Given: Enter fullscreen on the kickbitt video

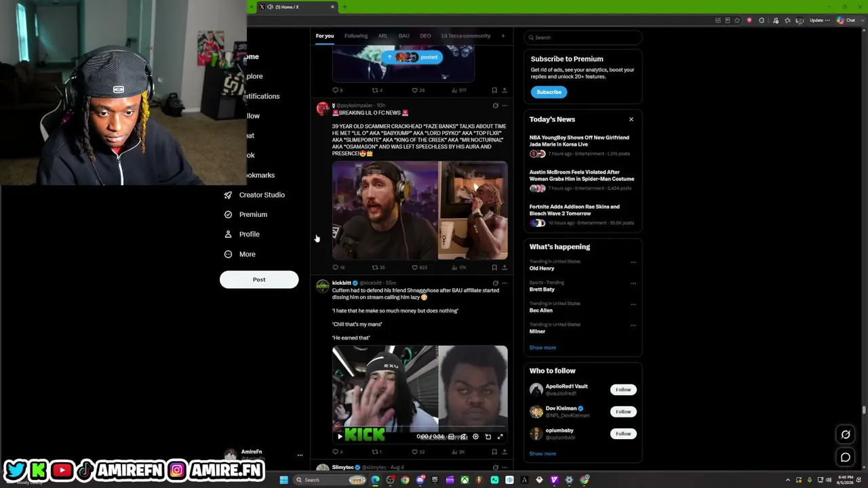Looking at the screenshot, I should tap(500, 437).
